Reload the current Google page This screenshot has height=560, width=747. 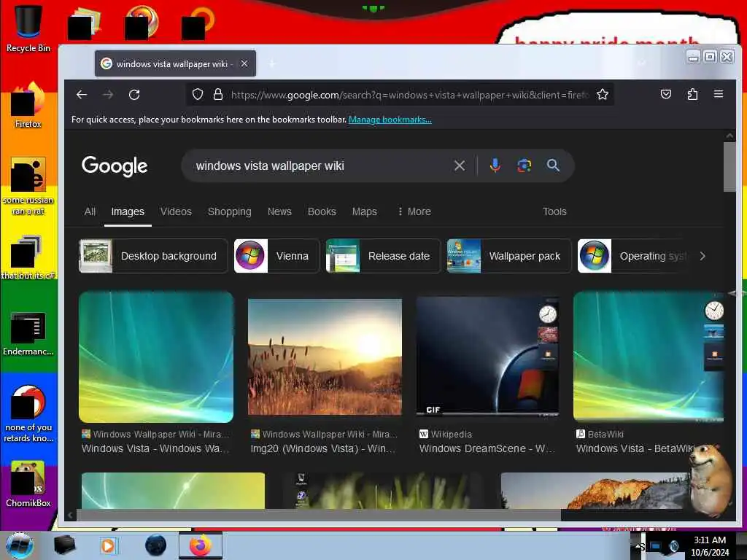(x=134, y=95)
